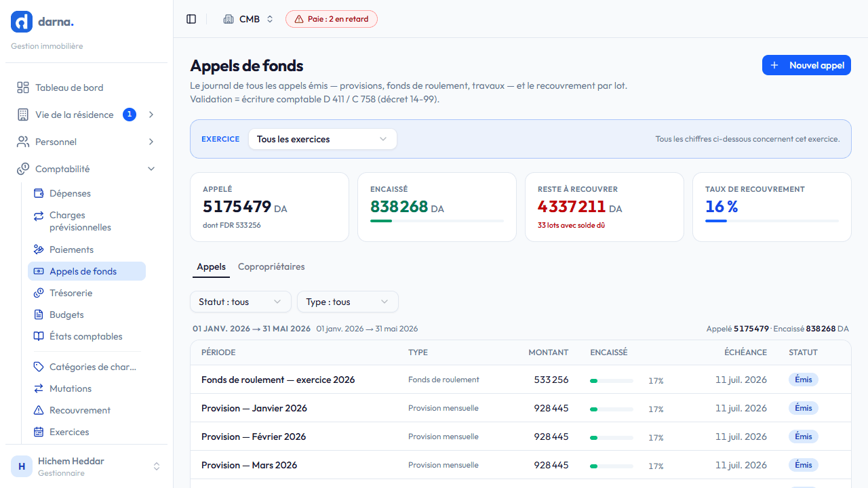Click the Nouvel appel button
The width and height of the screenshot is (868, 488).
coord(806,65)
